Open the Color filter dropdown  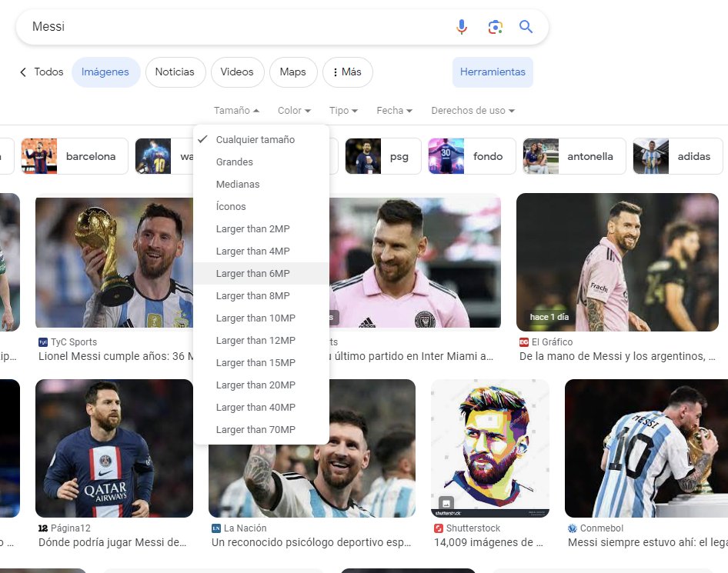click(x=294, y=111)
